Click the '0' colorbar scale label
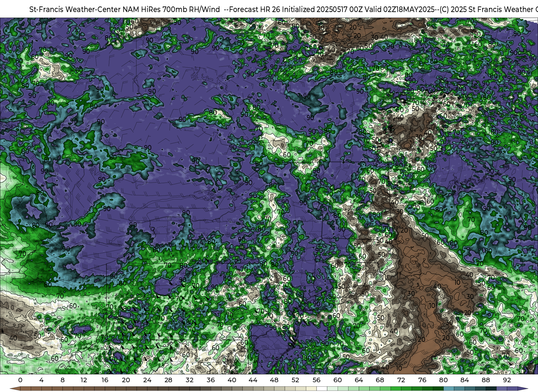Screen dimensions: 538x392 coord(20,380)
